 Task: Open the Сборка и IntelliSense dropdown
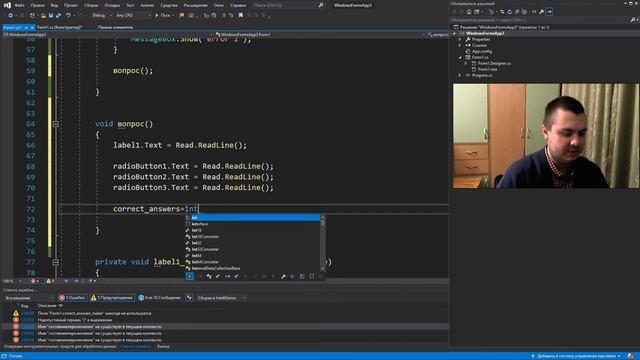tap(221, 298)
